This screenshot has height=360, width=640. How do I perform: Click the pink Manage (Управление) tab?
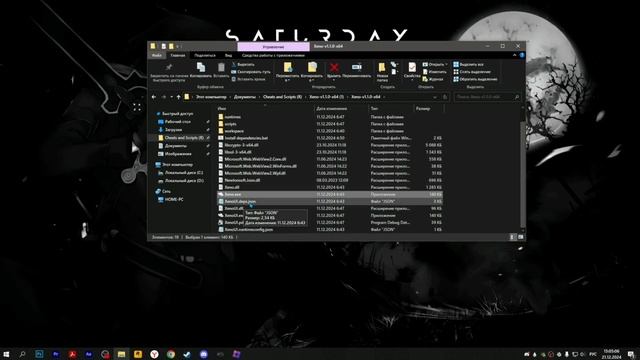click(x=273, y=47)
